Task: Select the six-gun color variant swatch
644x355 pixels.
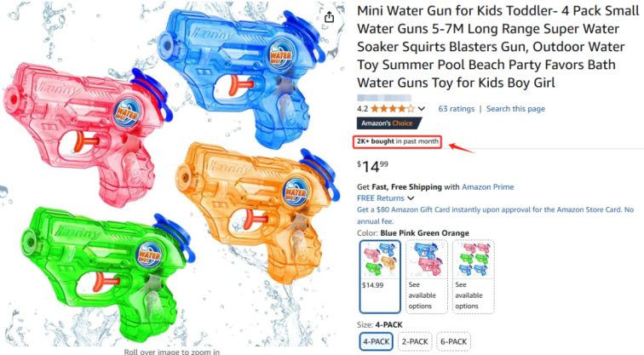Action: coord(474,277)
